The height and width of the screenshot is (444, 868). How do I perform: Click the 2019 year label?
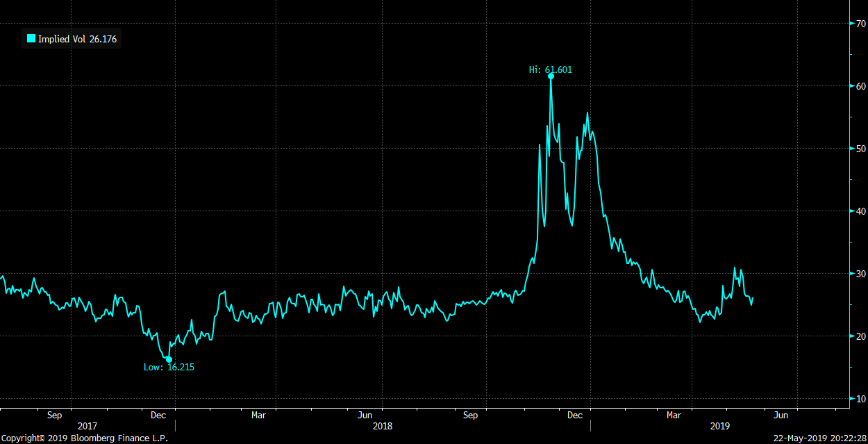click(x=720, y=426)
